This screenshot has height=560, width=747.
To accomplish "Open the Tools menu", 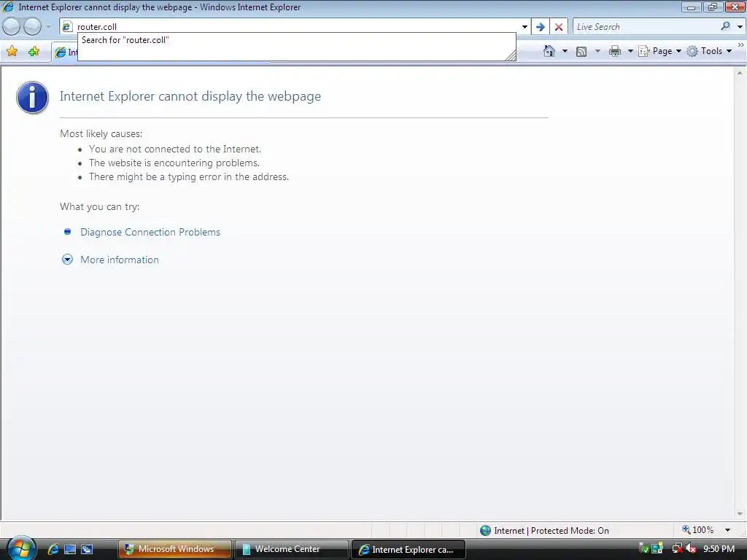I will (x=709, y=51).
